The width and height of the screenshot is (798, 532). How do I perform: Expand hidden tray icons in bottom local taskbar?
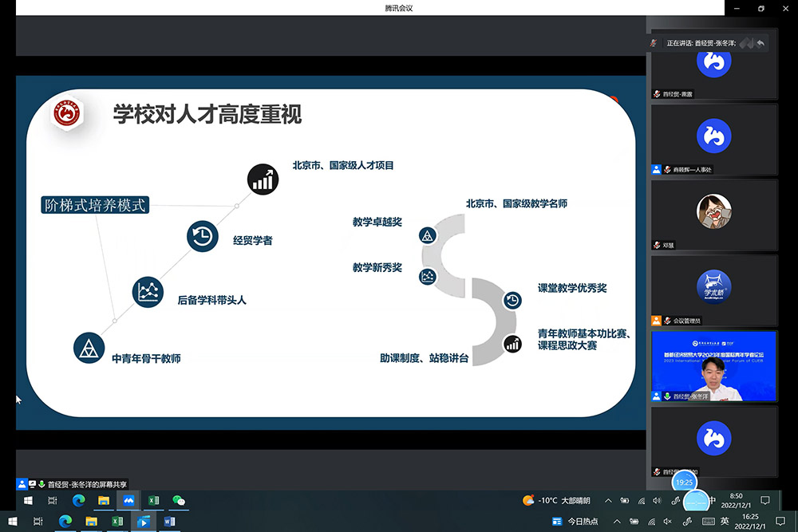point(617,522)
